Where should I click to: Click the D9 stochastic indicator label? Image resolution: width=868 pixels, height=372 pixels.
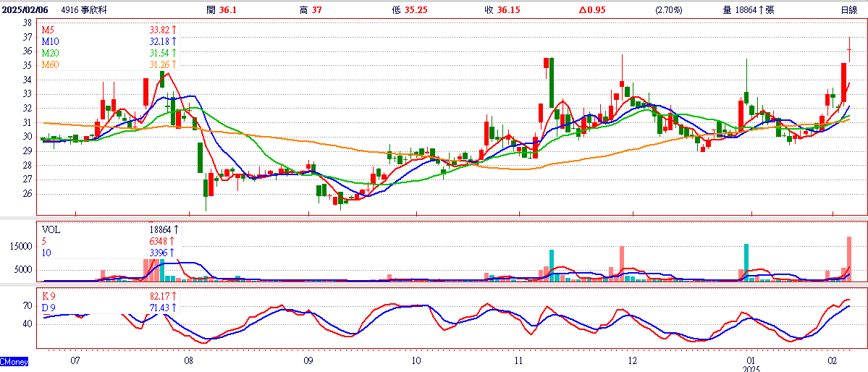click(x=50, y=308)
